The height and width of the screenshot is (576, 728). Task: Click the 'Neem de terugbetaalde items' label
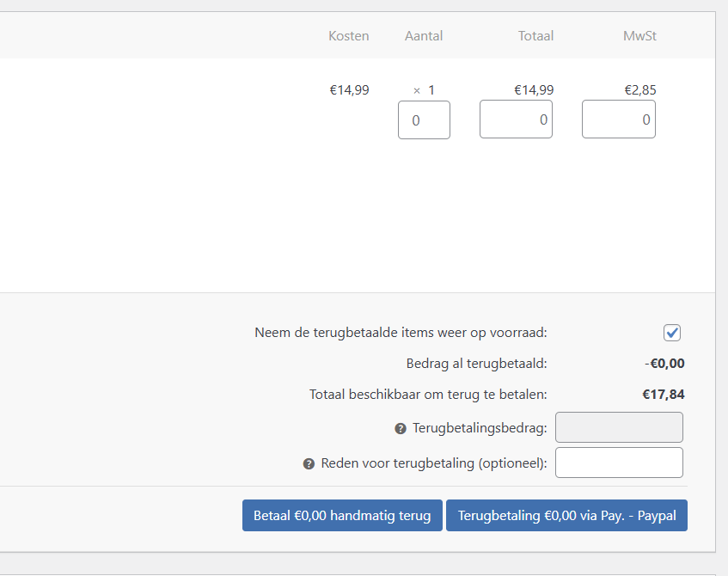[x=401, y=333]
